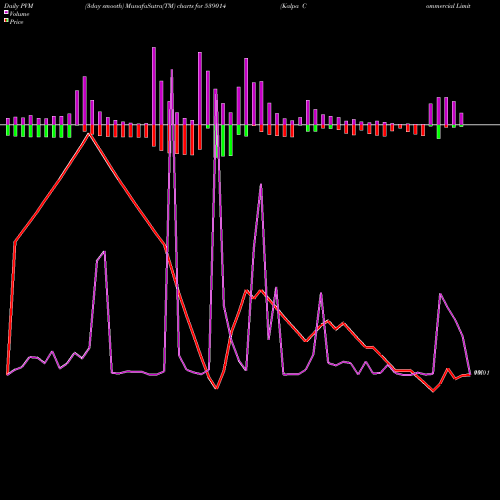Click the 'Daily PVM' chart title text

click(19, 6)
